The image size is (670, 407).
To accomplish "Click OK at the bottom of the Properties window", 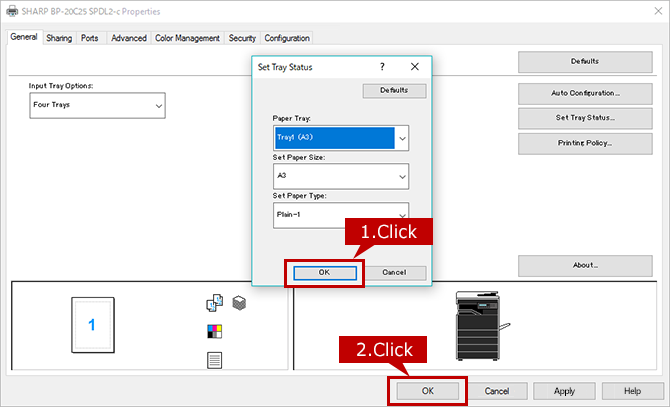I will click(428, 391).
